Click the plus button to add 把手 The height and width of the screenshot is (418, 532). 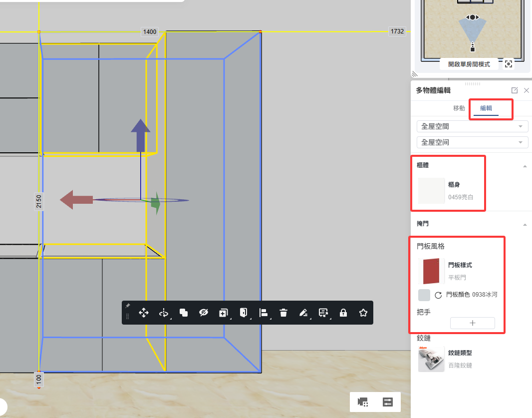(472, 323)
